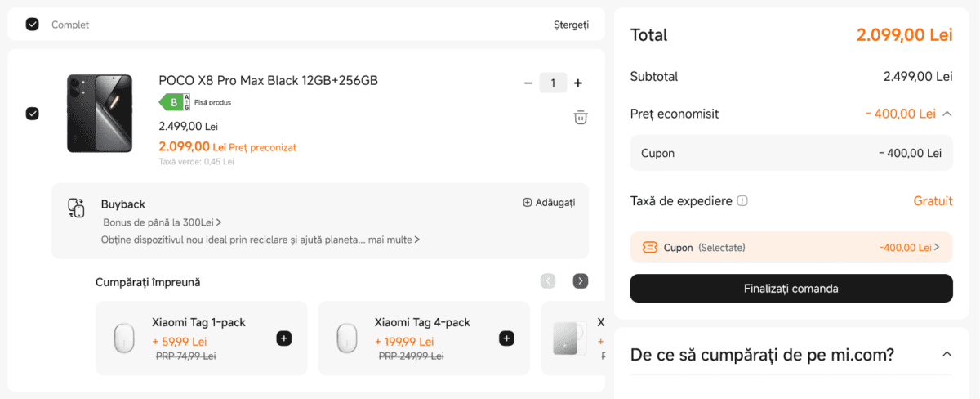
Task: Add Xiaomi Tag 1-pack to cart
Action: (x=283, y=338)
